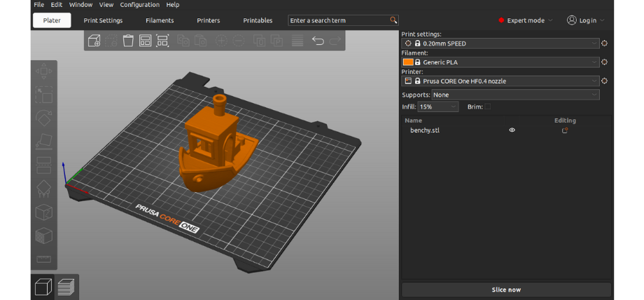Click the Remove instance minus-circle icon
Viewport: 644px width, 300px height.
click(x=239, y=41)
